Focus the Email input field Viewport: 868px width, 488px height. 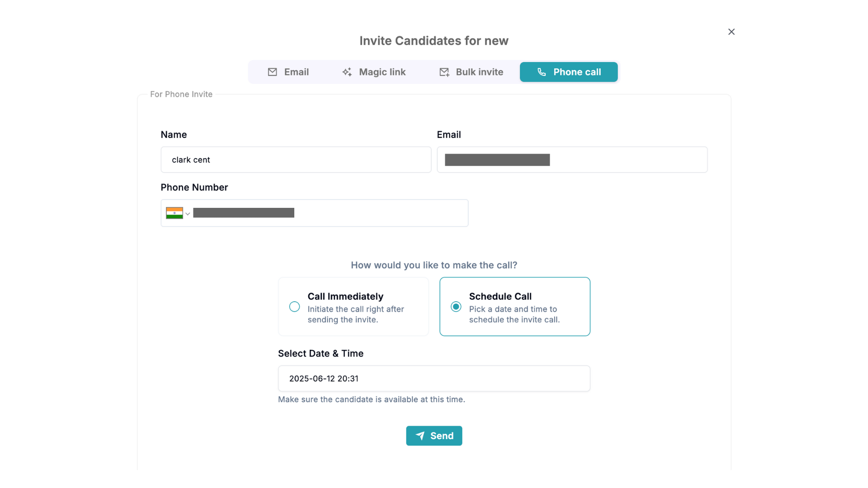pos(572,160)
